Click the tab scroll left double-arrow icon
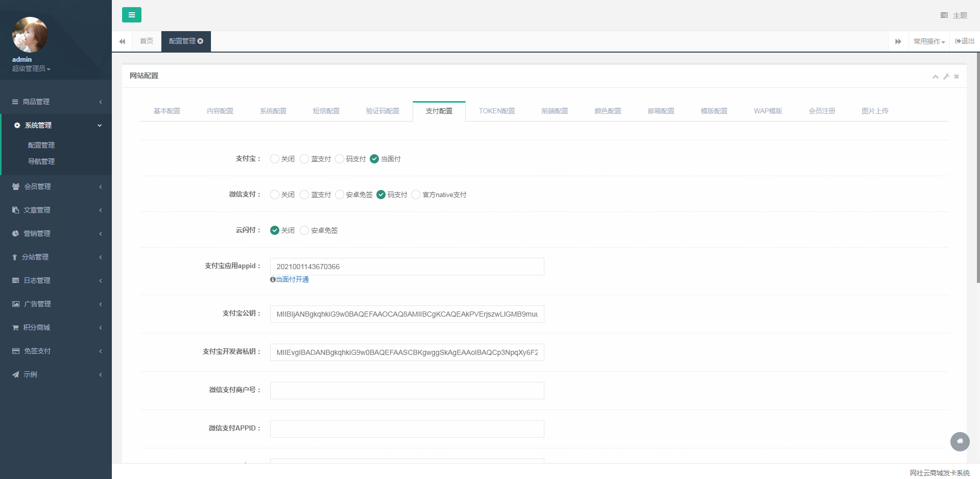The image size is (980, 479). point(122,41)
